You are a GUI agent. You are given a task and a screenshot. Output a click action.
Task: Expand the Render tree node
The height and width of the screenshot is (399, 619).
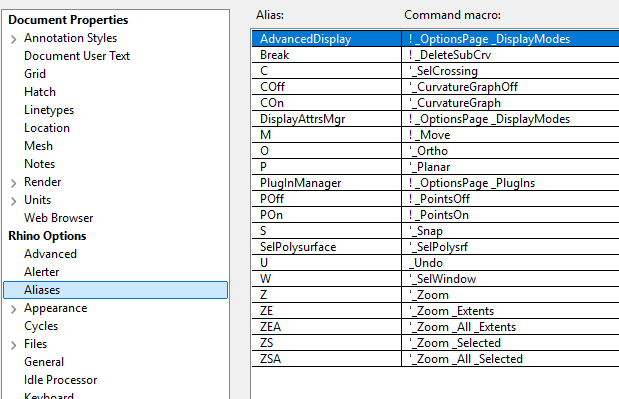pyautogui.click(x=13, y=183)
